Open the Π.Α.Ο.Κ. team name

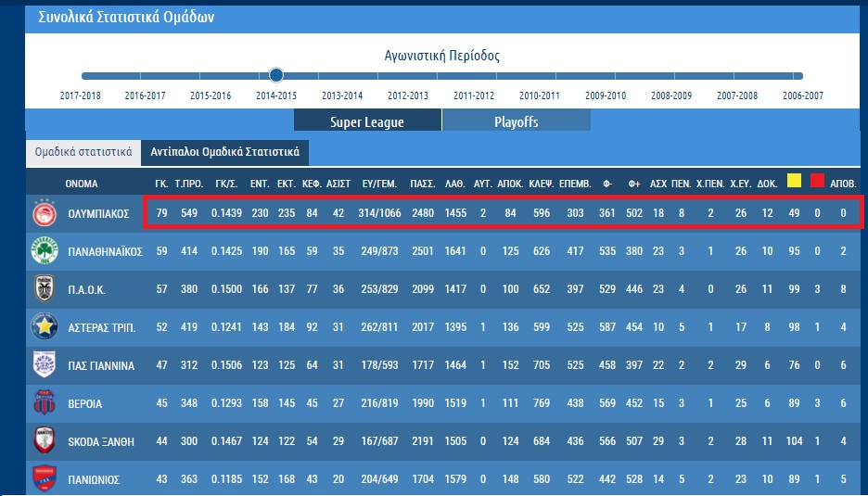(x=87, y=290)
